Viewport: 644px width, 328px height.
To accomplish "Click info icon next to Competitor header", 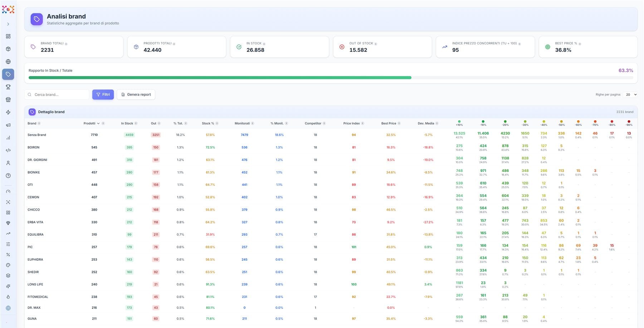I will point(324,124).
